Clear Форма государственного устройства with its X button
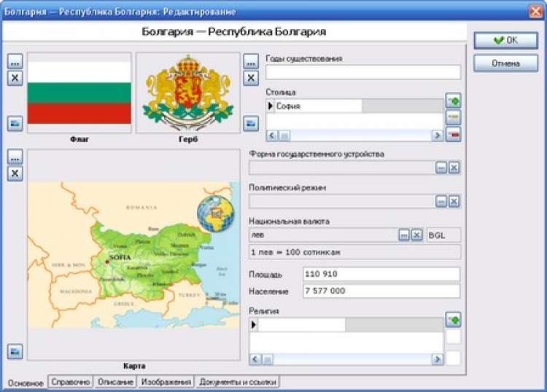 tap(454, 168)
